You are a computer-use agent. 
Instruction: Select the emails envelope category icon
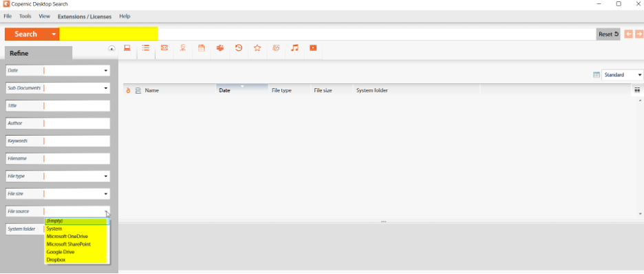[x=164, y=48]
